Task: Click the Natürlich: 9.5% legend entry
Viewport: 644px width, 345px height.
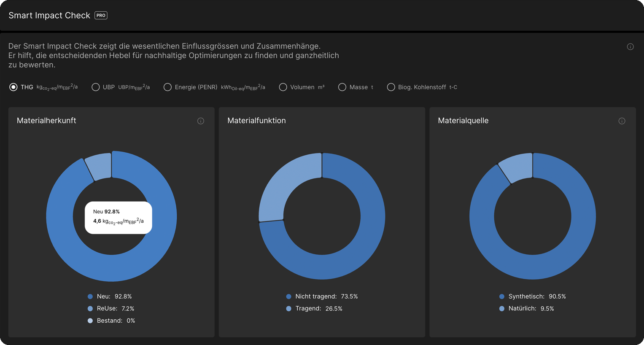Action: (527, 309)
